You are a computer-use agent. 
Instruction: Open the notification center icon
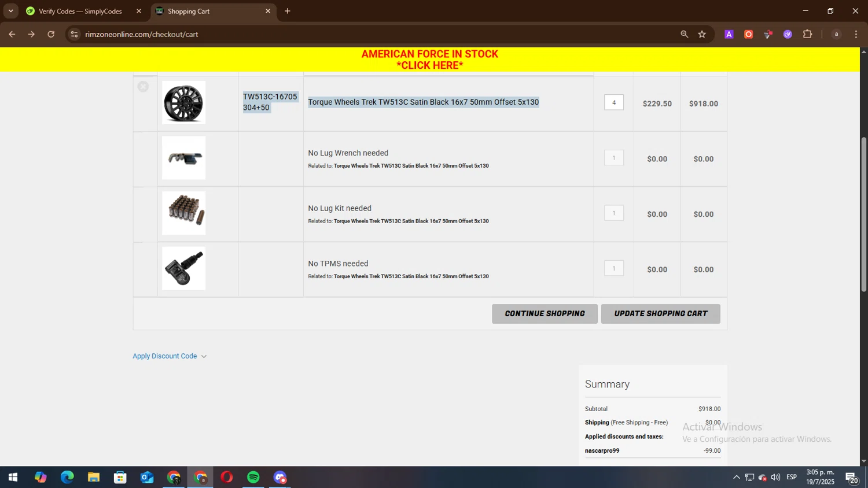point(851,478)
